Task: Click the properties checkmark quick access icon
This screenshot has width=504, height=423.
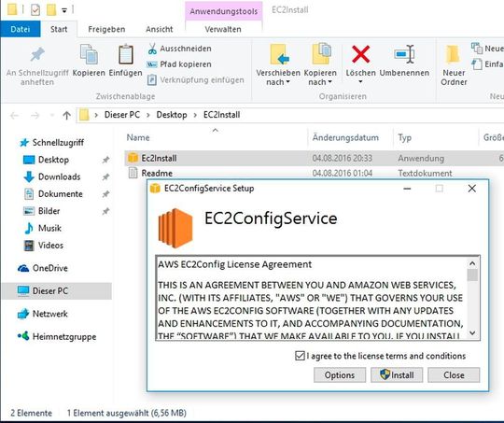Action: click(x=35, y=10)
